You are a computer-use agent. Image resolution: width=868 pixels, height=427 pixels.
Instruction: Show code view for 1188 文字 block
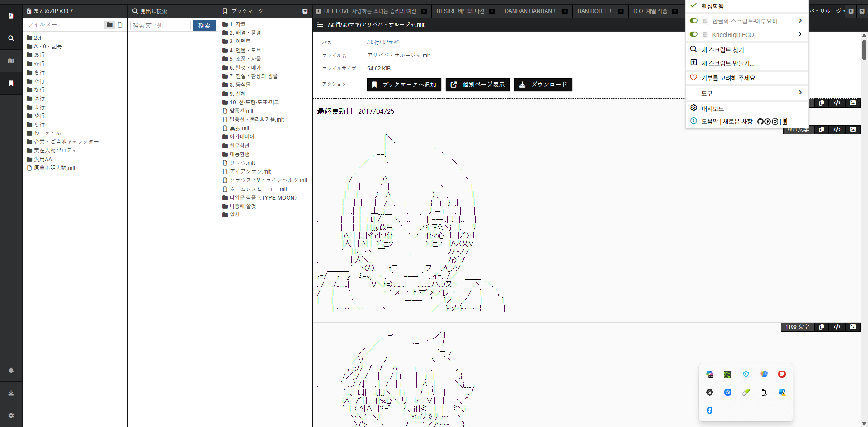(837, 327)
